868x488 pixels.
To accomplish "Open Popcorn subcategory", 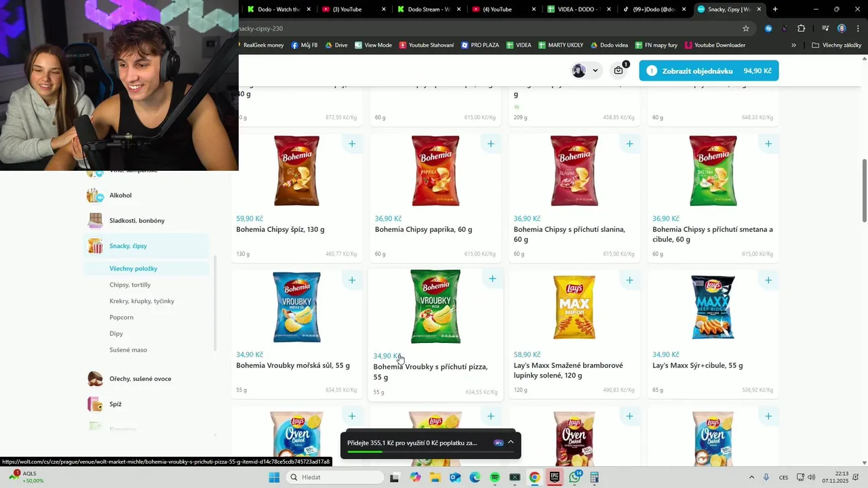I will [121, 317].
